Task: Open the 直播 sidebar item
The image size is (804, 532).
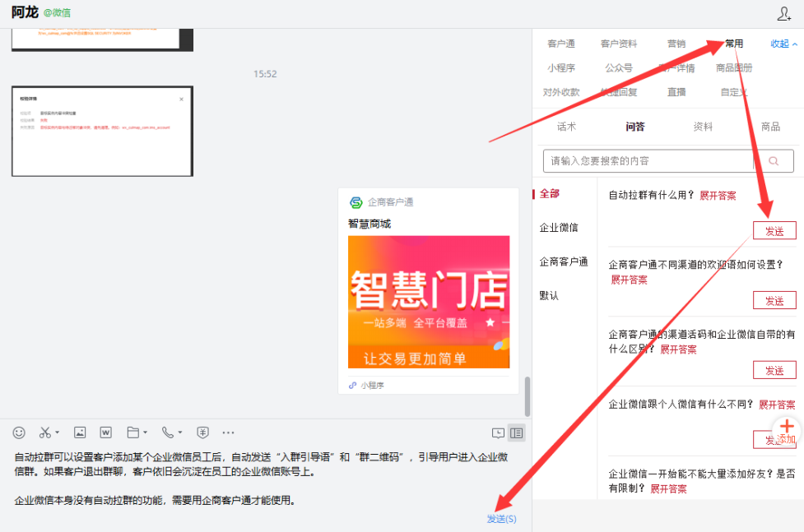Action: 676,92
